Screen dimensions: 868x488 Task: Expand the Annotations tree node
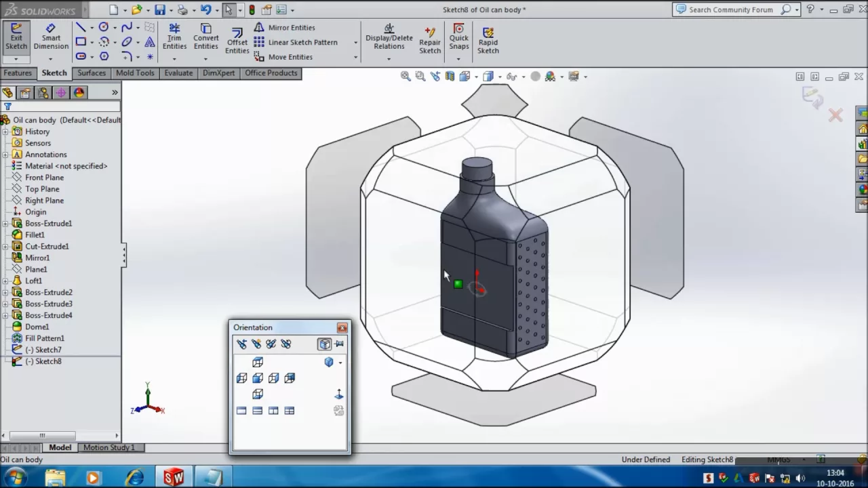[5, 155]
